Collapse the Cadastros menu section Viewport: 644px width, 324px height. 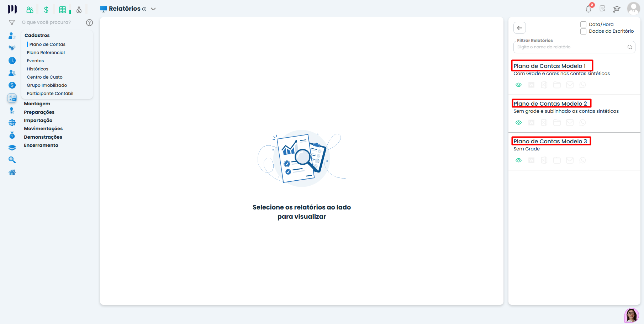pyautogui.click(x=37, y=36)
